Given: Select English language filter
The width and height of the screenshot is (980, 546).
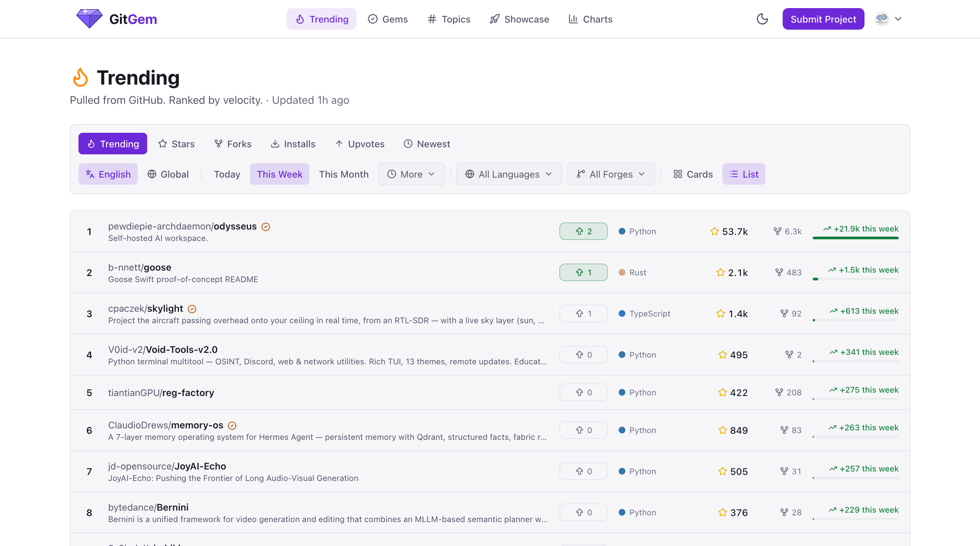Looking at the screenshot, I should [x=108, y=174].
